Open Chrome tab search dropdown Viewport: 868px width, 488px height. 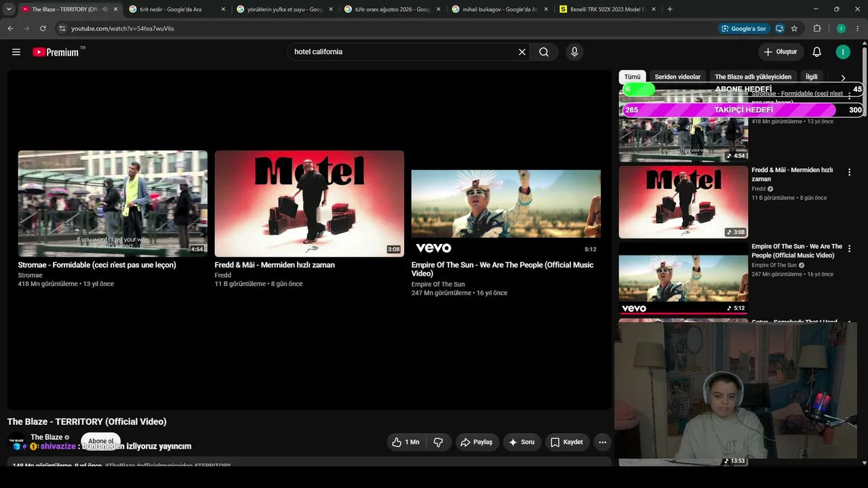tap(9, 9)
